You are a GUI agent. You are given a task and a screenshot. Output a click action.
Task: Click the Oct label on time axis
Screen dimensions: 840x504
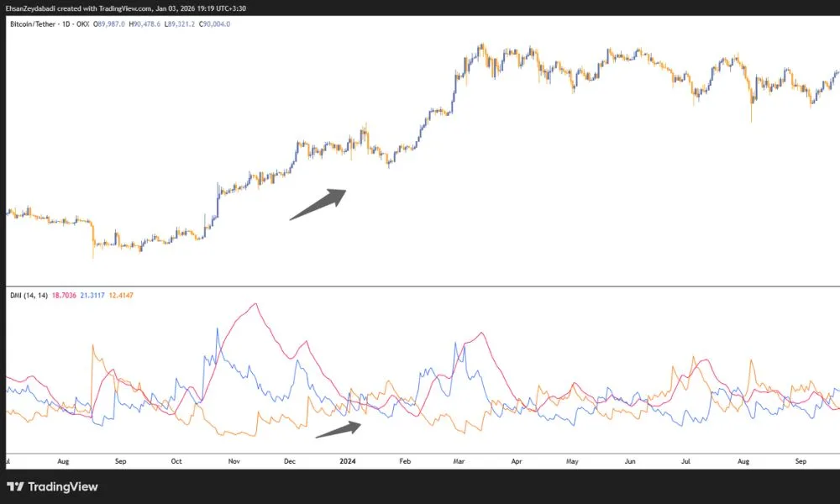click(x=176, y=461)
